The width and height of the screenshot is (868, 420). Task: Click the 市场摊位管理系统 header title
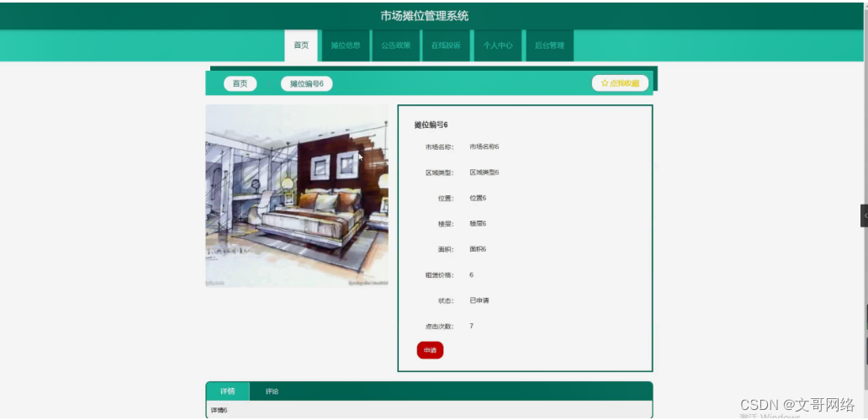coord(425,15)
